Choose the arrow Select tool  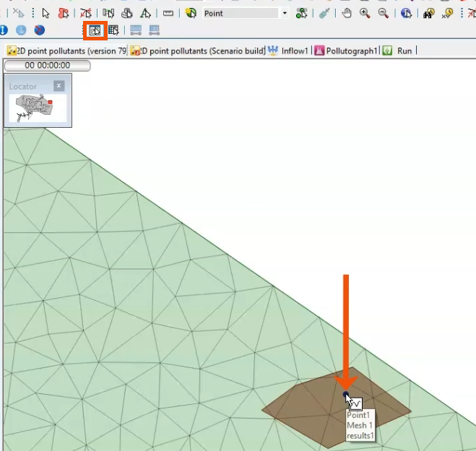tap(46, 13)
